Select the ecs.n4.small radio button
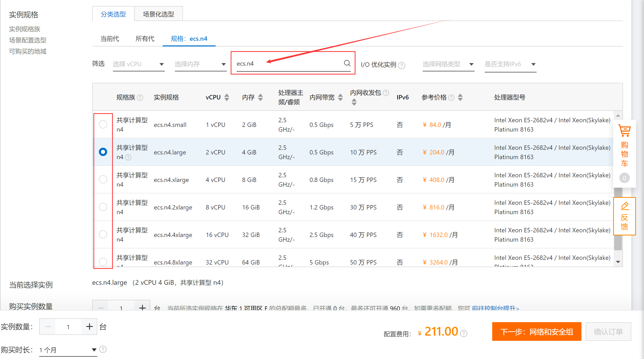 [x=103, y=124]
